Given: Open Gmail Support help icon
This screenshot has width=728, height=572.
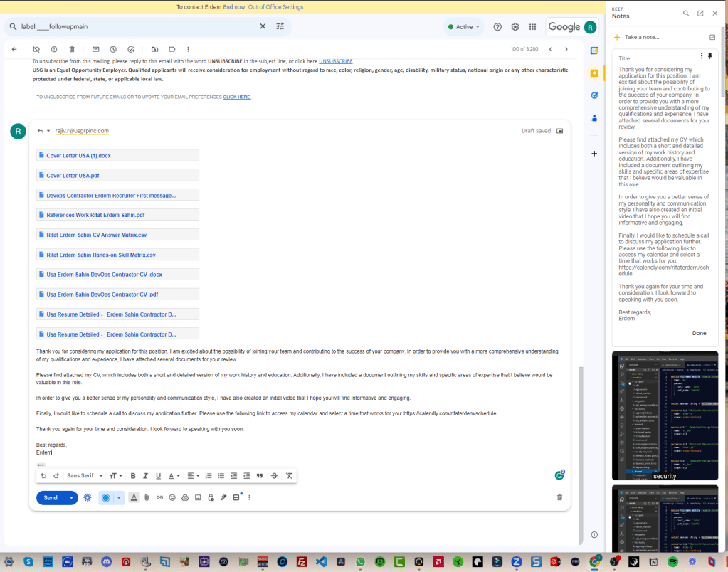Looking at the screenshot, I should [497, 27].
